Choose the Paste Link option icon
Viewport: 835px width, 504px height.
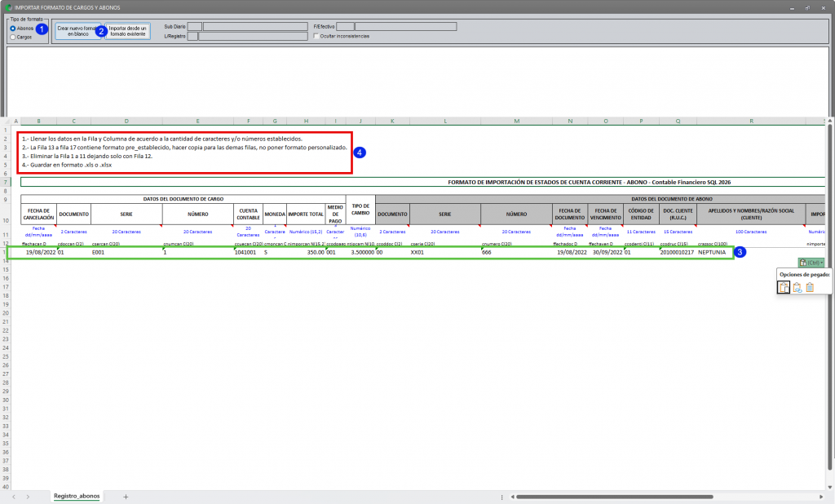(797, 288)
